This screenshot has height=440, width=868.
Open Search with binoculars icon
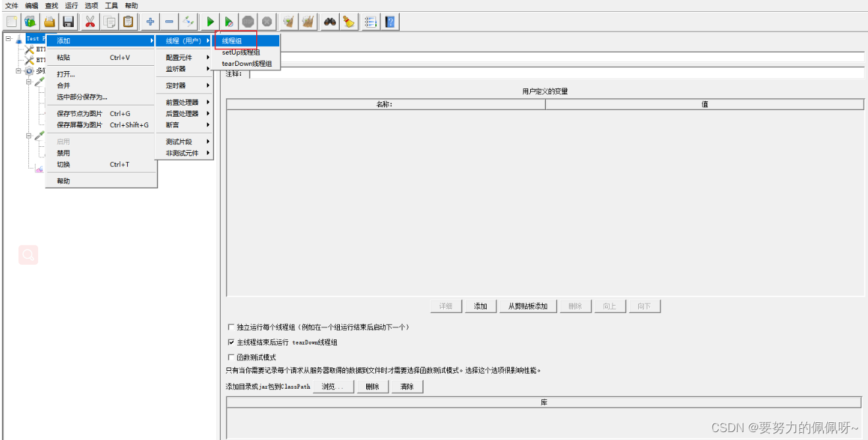(x=329, y=22)
